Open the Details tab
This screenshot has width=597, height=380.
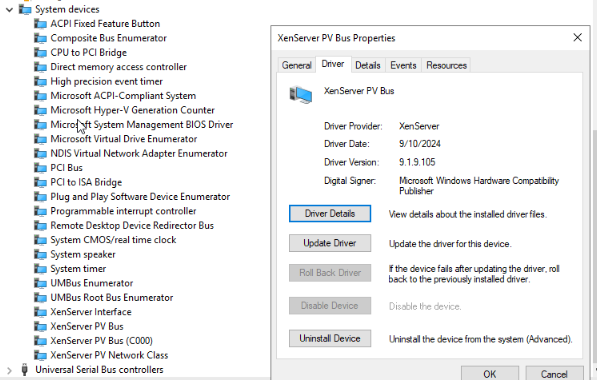[367, 65]
